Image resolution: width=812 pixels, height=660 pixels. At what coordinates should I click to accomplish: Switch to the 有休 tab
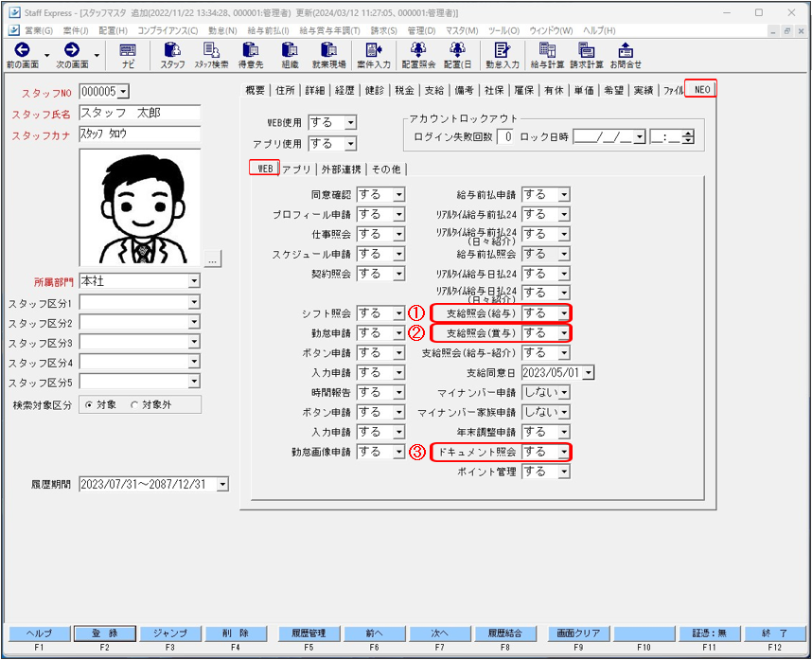[x=554, y=90]
